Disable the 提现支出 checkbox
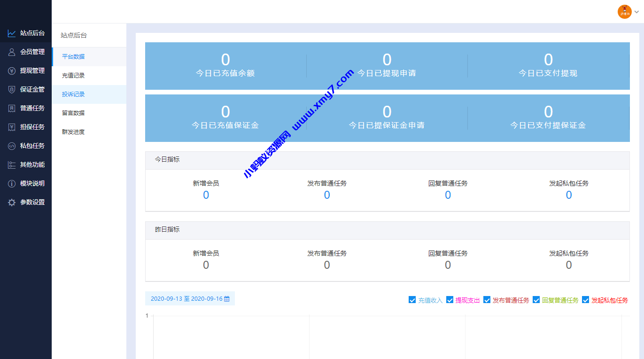Image resolution: width=644 pixels, height=359 pixels. (450, 299)
